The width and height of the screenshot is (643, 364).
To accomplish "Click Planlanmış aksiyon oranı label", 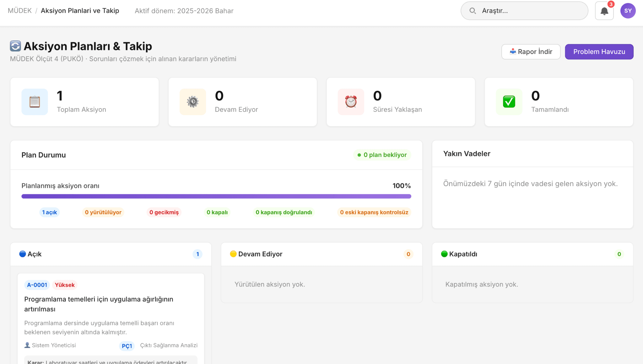I will pos(60,186).
